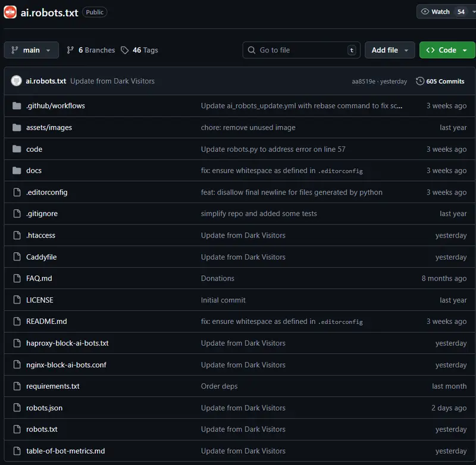Open the Add file dropdown
476x465 pixels.
click(x=390, y=50)
